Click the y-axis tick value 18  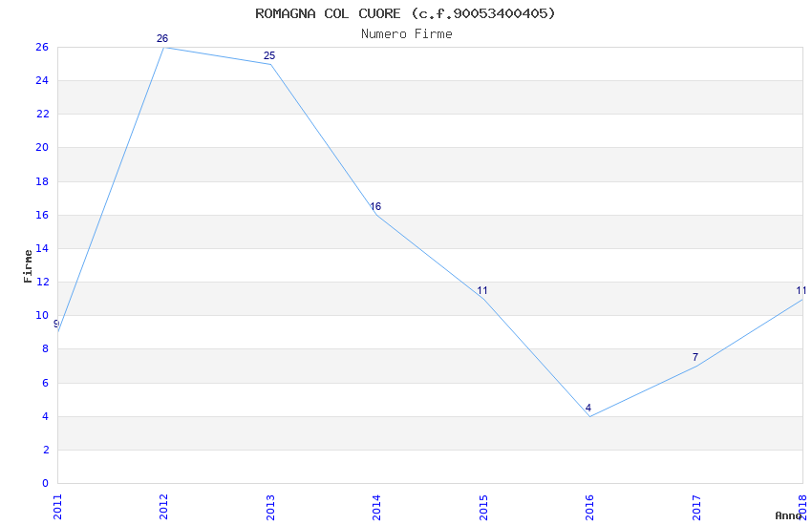click(x=42, y=181)
